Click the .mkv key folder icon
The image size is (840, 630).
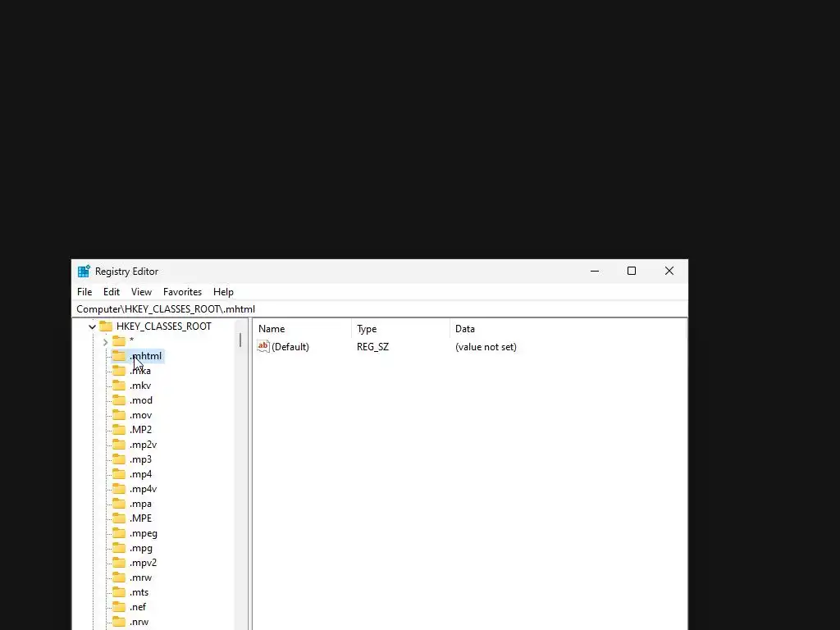pyautogui.click(x=119, y=386)
